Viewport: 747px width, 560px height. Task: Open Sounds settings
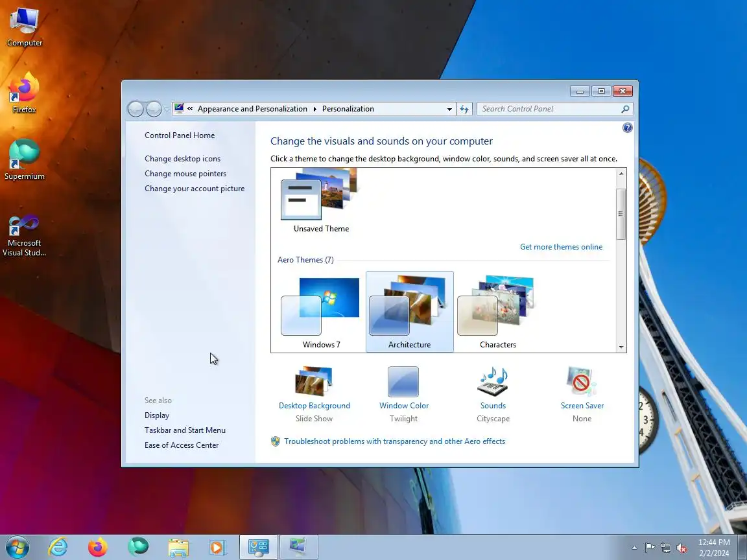[x=493, y=394]
